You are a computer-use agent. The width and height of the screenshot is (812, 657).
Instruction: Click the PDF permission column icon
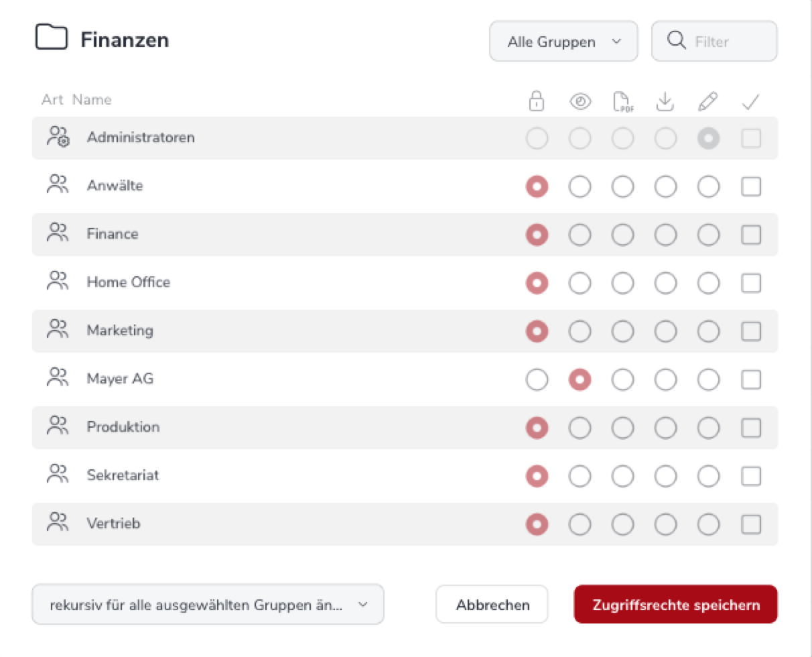click(623, 101)
